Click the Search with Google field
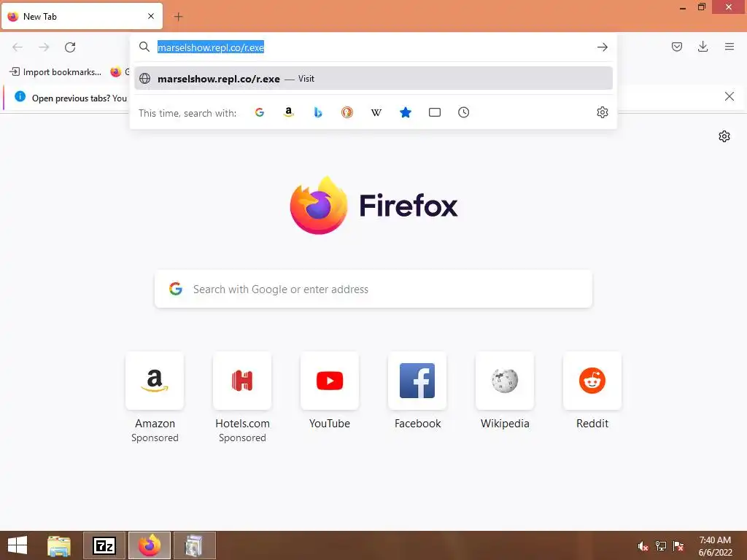Screen dimensions: 747x560 [373, 289]
